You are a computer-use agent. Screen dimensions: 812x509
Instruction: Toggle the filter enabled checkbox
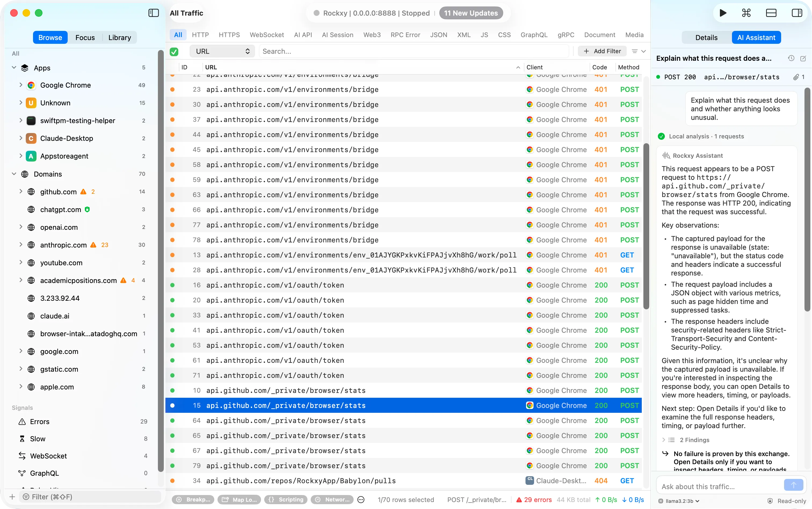pos(174,52)
